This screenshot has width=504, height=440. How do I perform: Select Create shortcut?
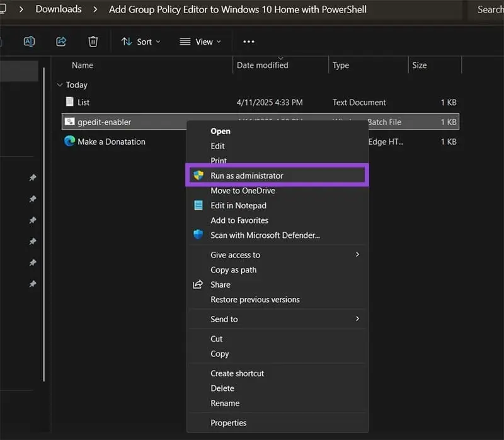point(277,373)
